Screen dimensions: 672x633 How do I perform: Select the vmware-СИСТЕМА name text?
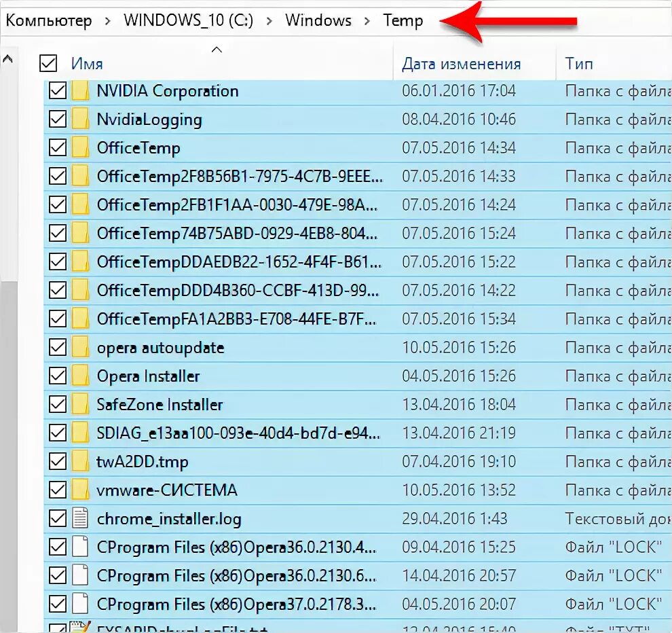pyautogui.click(x=167, y=490)
